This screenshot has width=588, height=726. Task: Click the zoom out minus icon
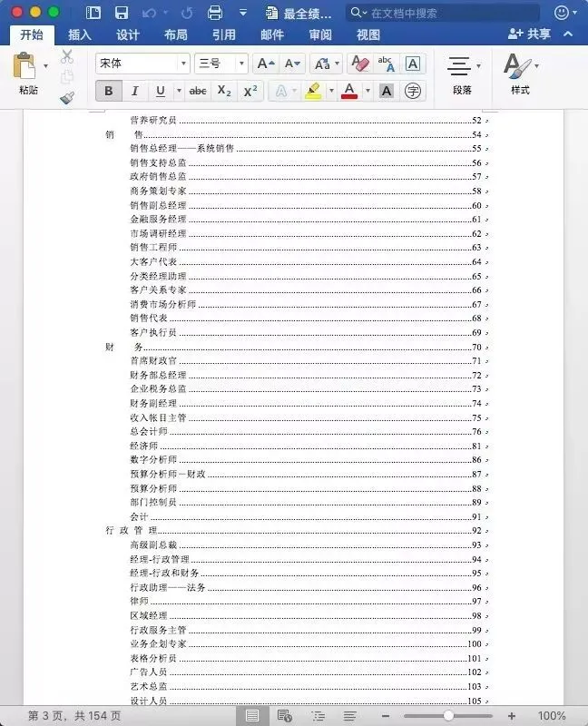click(386, 716)
